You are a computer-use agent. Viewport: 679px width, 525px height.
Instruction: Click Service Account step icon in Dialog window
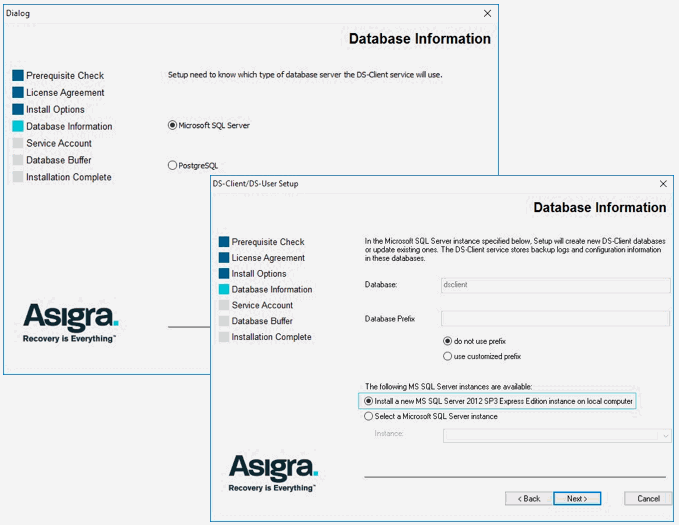coord(18,143)
